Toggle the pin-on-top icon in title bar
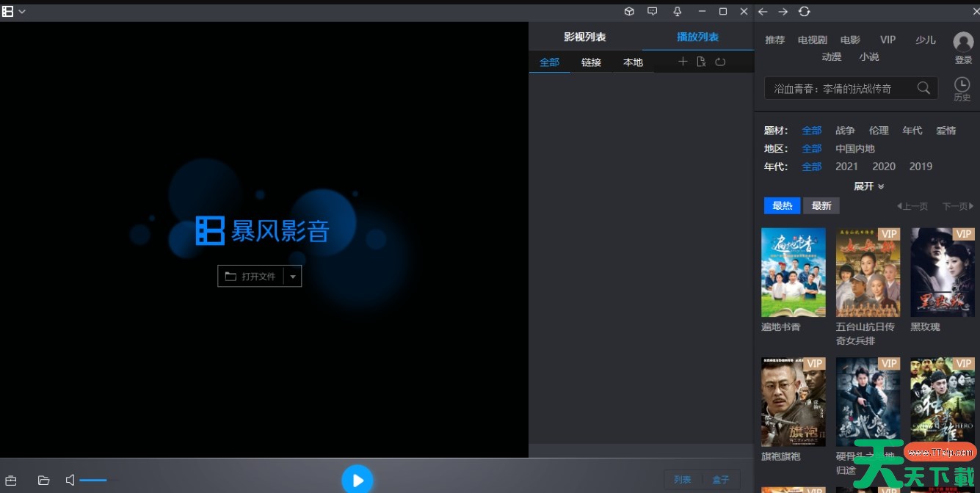This screenshot has height=493, width=980. tap(677, 11)
